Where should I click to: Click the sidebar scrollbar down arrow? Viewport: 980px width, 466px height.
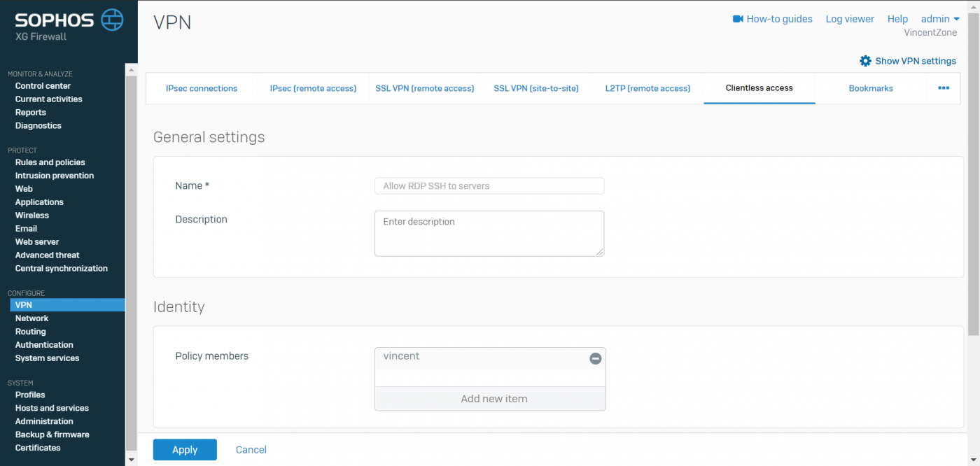click(x=131, y=460)
